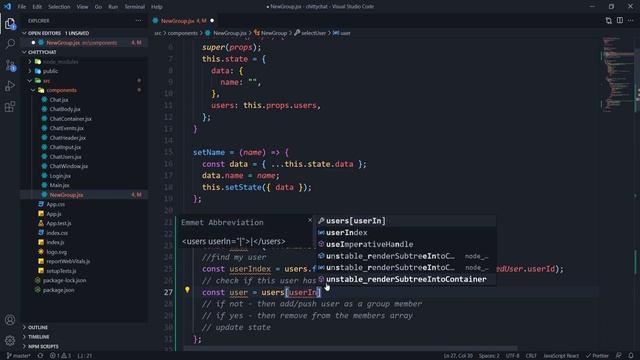The width and height of the screenshot is (640, 360).
Task: Click the feedback icon in status bar
Action: pyautogui.click(x=619, y=356)
